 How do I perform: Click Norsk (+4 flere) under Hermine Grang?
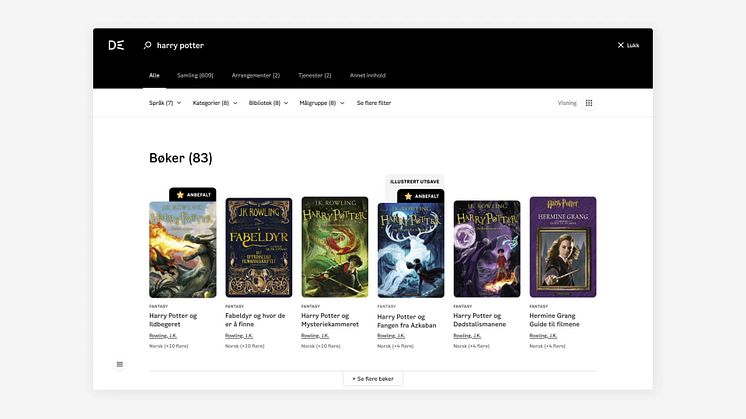[x=548, y=346]
